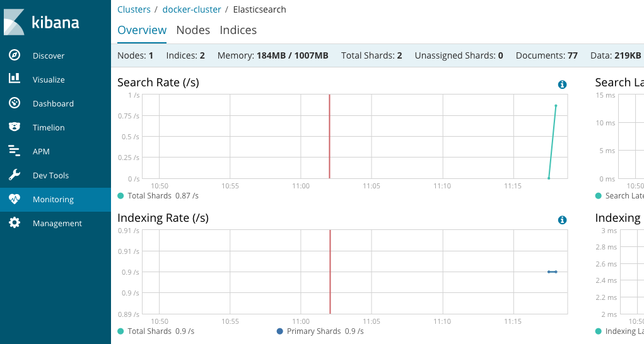This screenshot has width=644, height=344.
Task: Click the 'Indexing Rate (/s)' chart title
Action: tap(163, 218)
